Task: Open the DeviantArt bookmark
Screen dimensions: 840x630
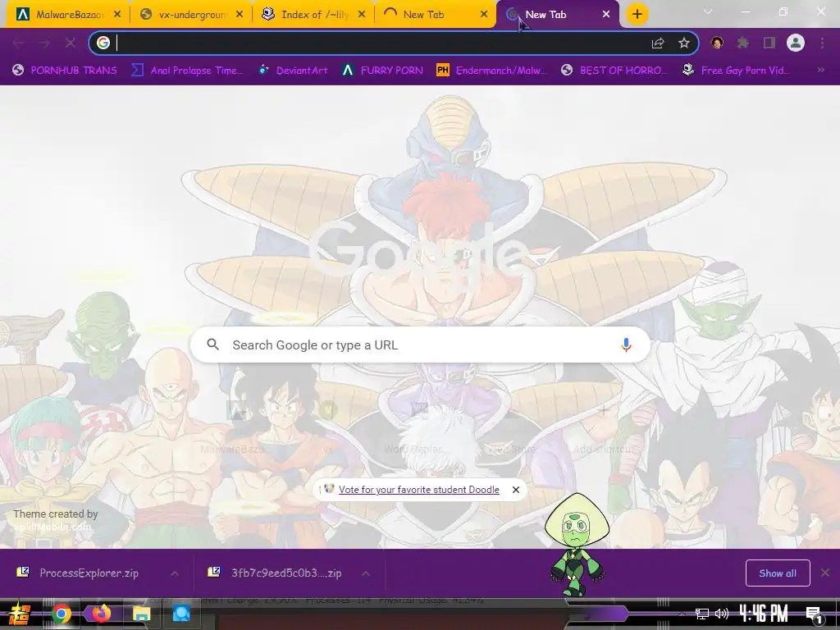Action: click(293, 71)
